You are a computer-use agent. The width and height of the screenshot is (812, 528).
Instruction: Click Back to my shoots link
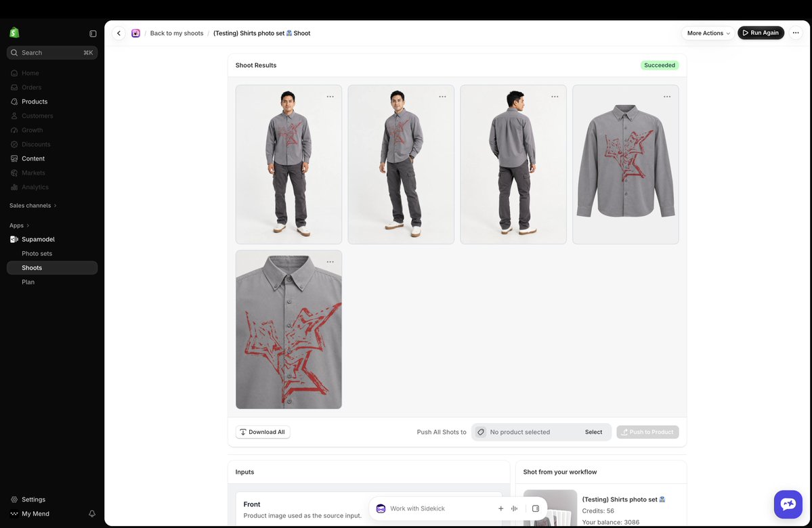pyautogui.click(x=177, y=33)
